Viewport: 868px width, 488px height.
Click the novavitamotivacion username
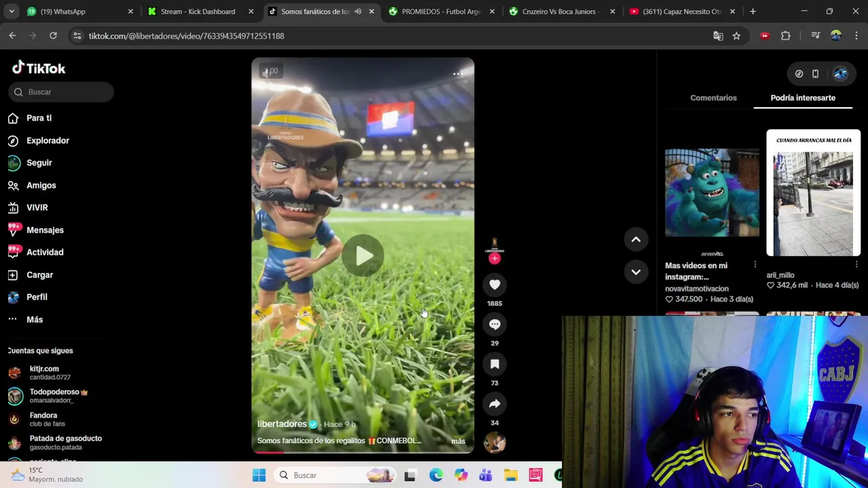696,289
